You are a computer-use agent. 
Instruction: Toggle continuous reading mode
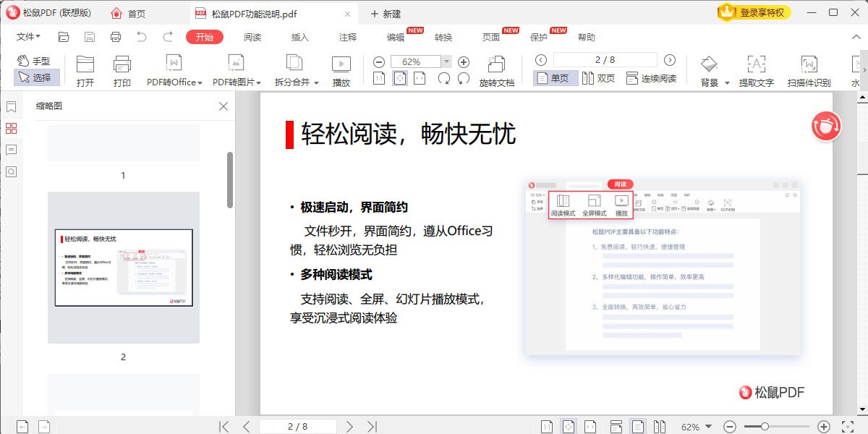tap(651, 78)
